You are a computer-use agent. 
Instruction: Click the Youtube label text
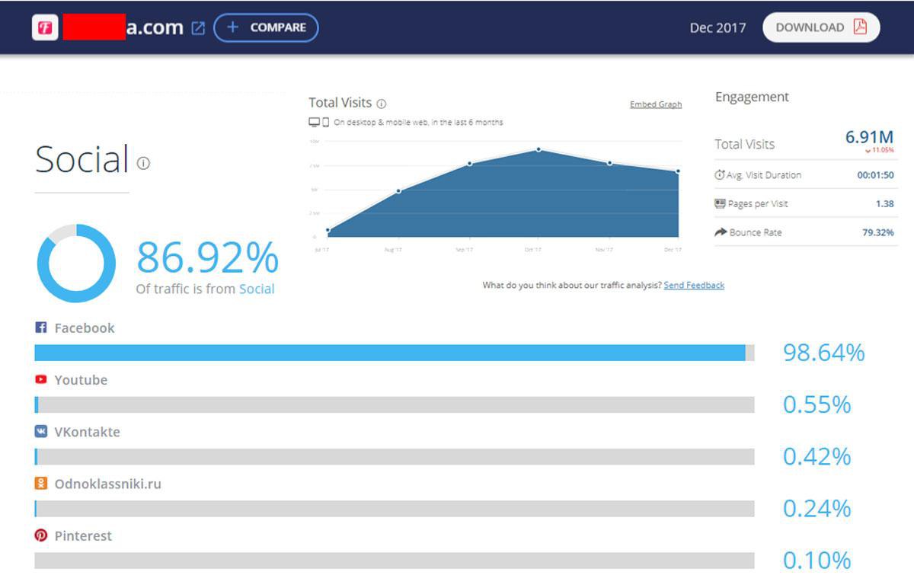pyautogui.click(x=81, y=380)
